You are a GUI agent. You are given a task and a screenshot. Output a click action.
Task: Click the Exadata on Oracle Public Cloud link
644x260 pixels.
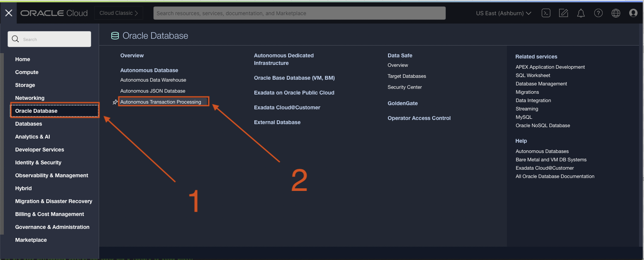tap(294, 93)
